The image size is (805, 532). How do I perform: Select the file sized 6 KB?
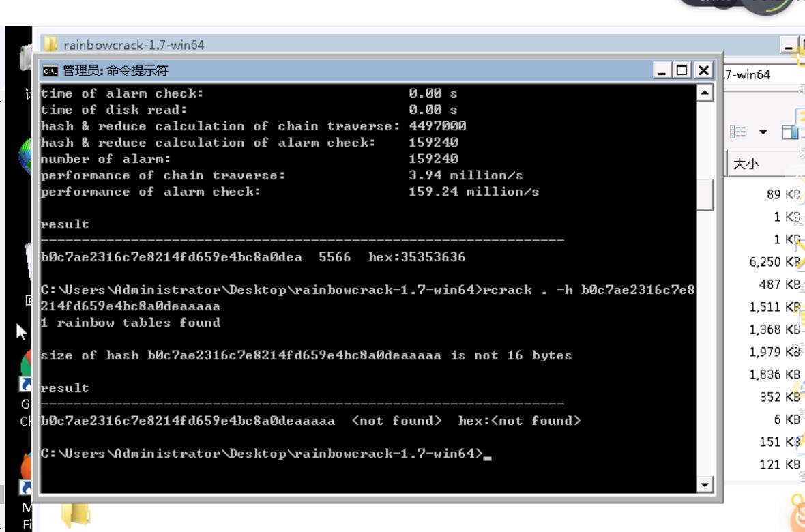787,419
